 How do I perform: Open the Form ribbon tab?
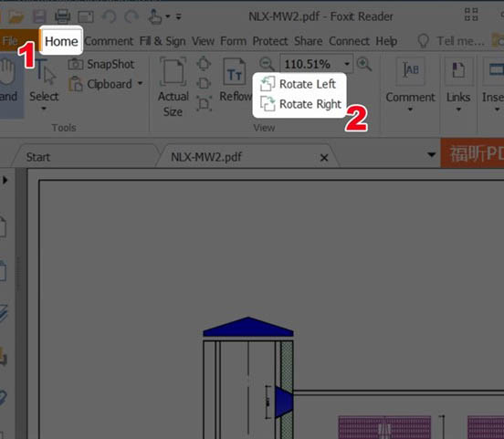pos(234,41)
